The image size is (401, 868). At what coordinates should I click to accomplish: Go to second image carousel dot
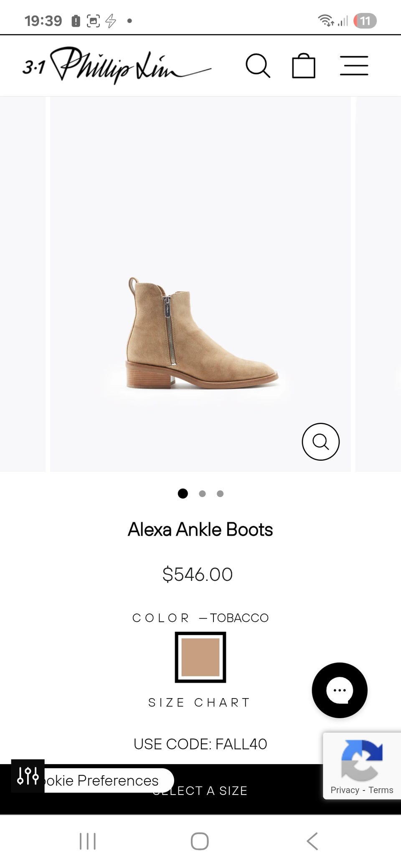click(x=202, y=494)
